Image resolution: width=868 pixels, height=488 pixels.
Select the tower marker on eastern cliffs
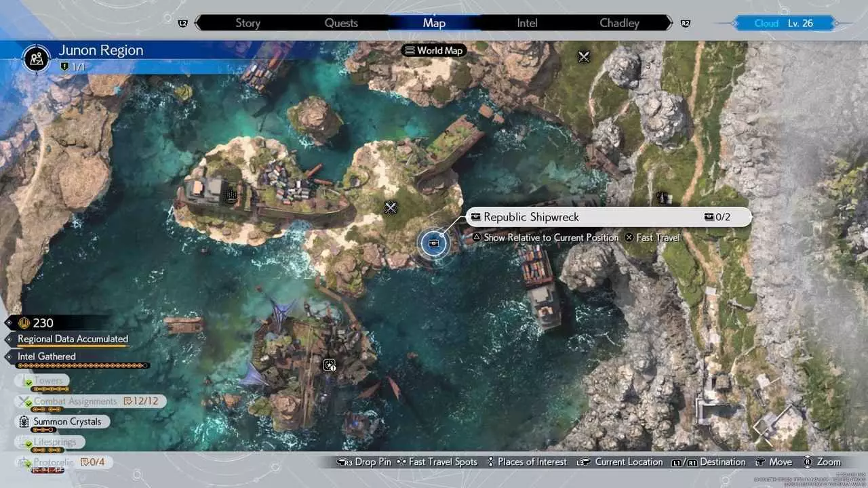click(x=663, y=197)
